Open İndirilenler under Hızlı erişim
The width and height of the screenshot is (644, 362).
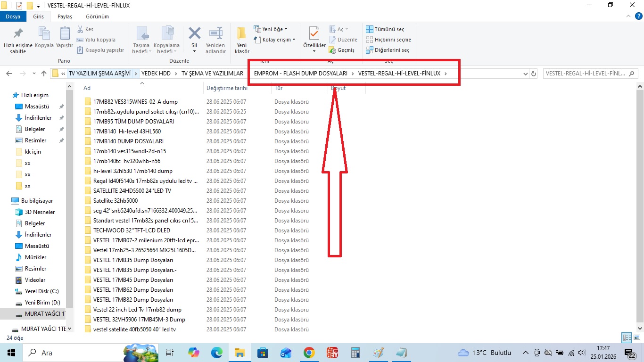[x=38, y=118]
